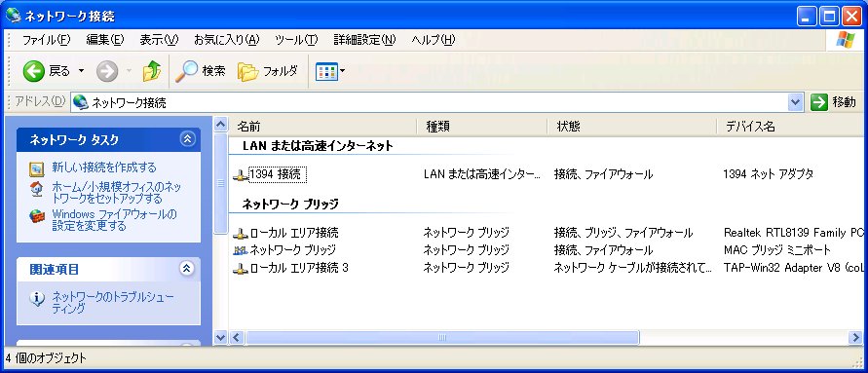Click the horizontal scrollbar left arrow
Screen dimensions: 868x373
pos(237,337)
